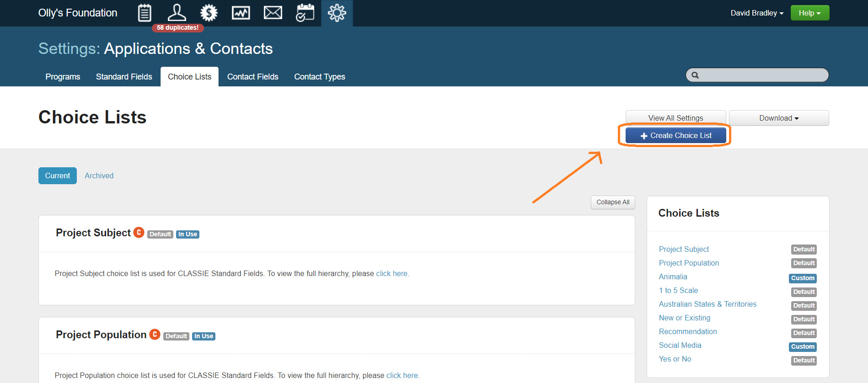Click the Create Choice List button

click(x=675, y=136)
